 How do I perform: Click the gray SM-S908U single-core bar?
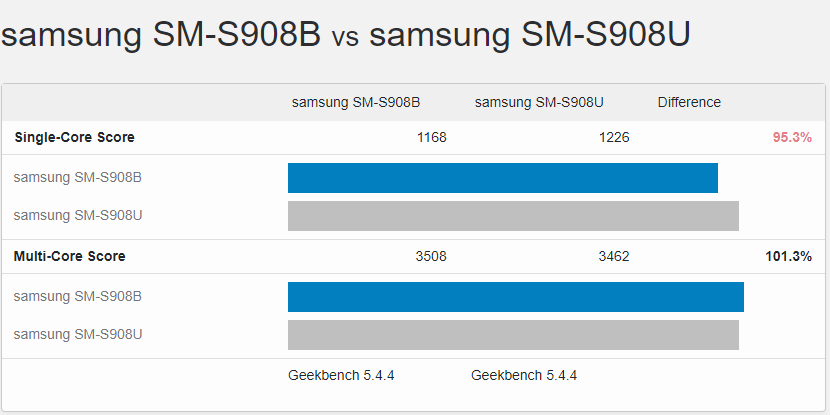point(513,216)
